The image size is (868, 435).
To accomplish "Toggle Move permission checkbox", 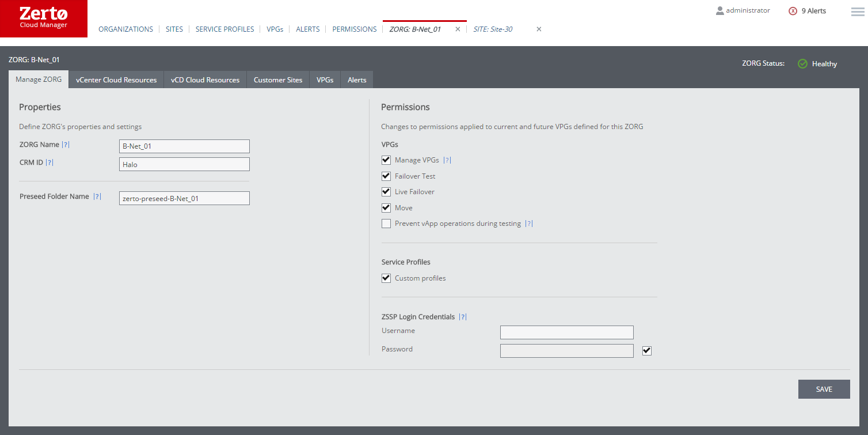I will coord(386,207).
